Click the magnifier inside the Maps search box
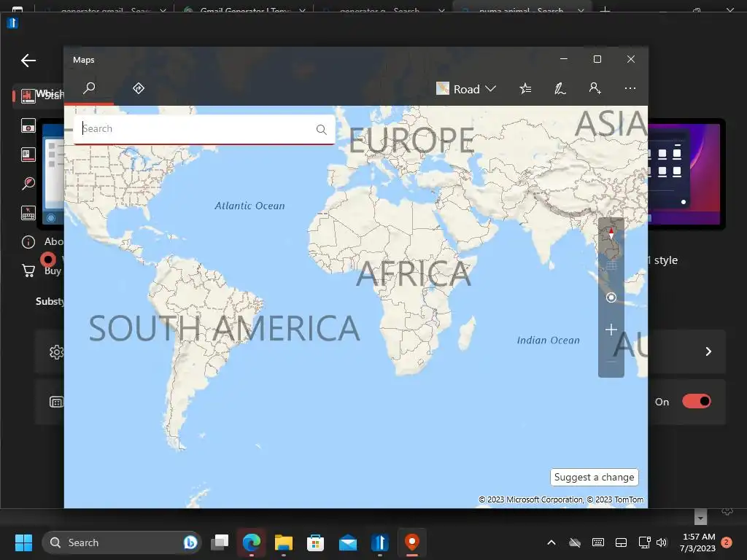This screenshot has width=747, height=560. (x=322, y=129)
